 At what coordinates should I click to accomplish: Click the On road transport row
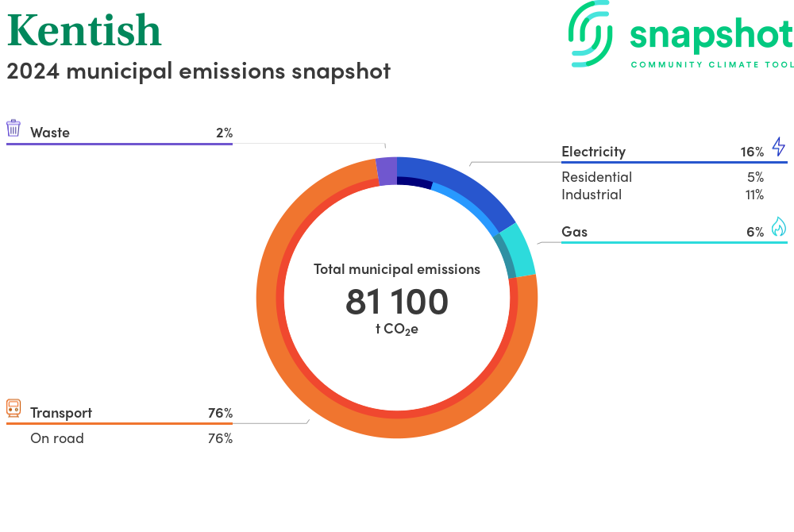point(57,438)
